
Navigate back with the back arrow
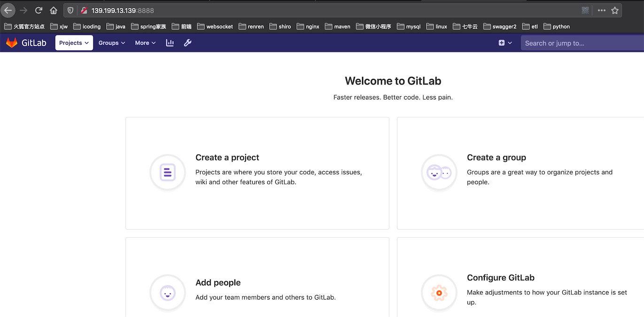[8, 10]
